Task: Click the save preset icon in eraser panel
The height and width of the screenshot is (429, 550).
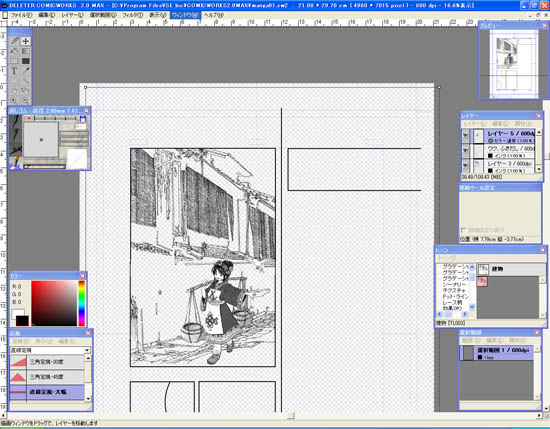Action: click(x=83, y=119)
